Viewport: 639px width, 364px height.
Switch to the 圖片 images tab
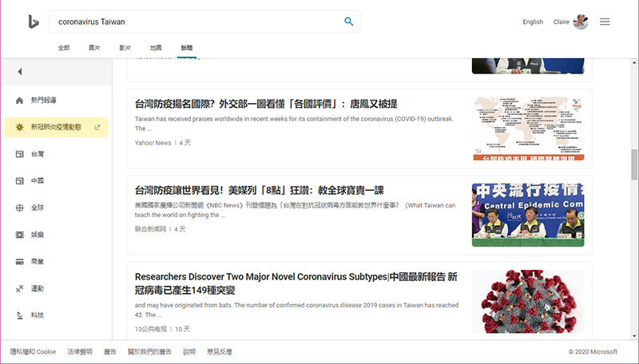(94, 48)
